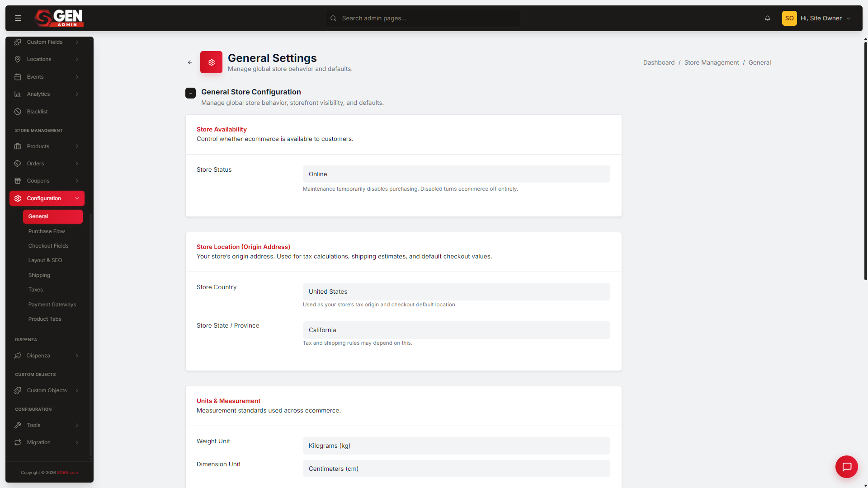Open the live chat bubble

(847, 467)
